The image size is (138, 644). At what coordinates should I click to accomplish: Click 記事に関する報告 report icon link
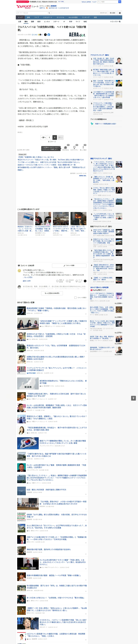pyautogui.click(x=24, y=150)
